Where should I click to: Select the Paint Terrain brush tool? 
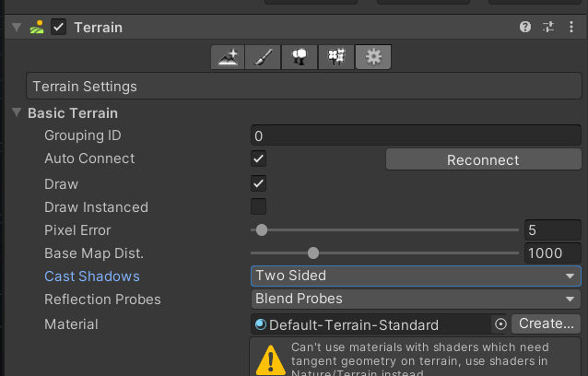point(263,57)
